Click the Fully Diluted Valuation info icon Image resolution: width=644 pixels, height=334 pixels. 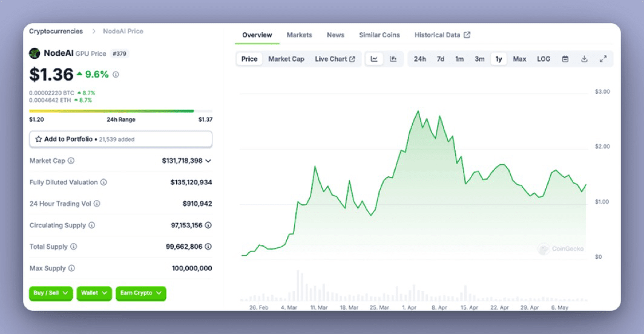coord(103,182)
